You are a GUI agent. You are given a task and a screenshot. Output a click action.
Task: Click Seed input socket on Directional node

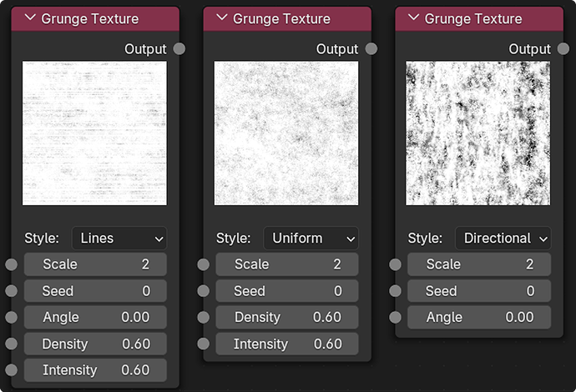[395, 291]
